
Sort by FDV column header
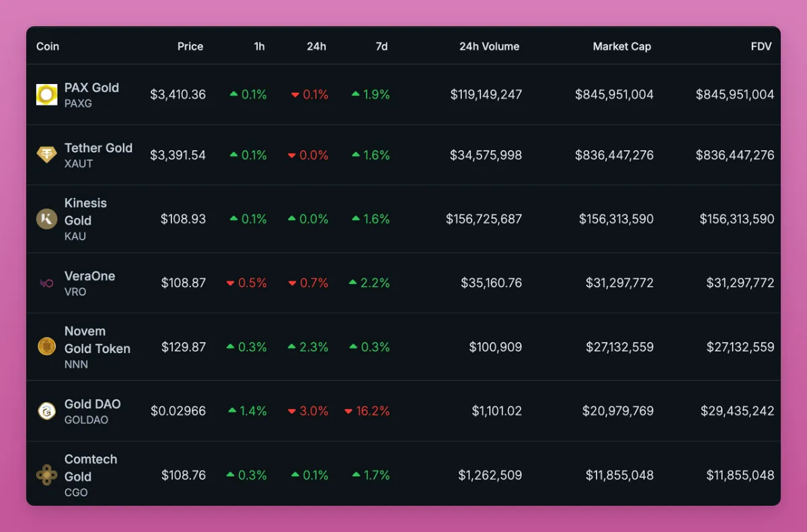[761, 46]
